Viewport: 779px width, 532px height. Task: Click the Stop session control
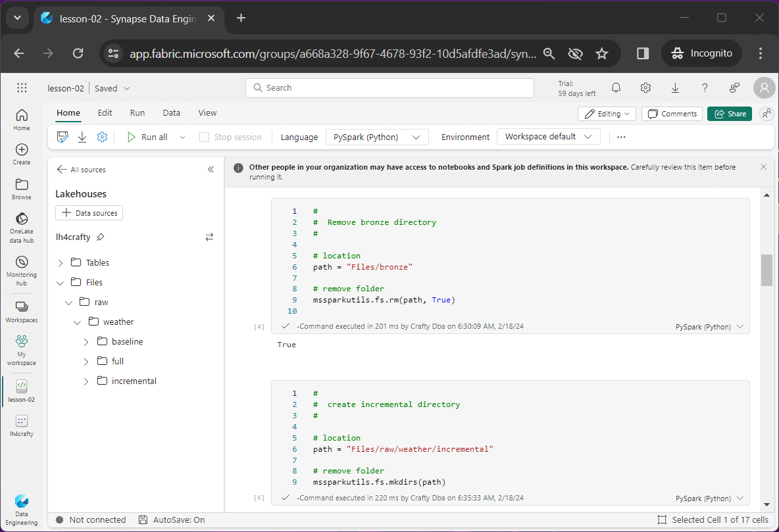pyautogui.click(x=230, y=137)
